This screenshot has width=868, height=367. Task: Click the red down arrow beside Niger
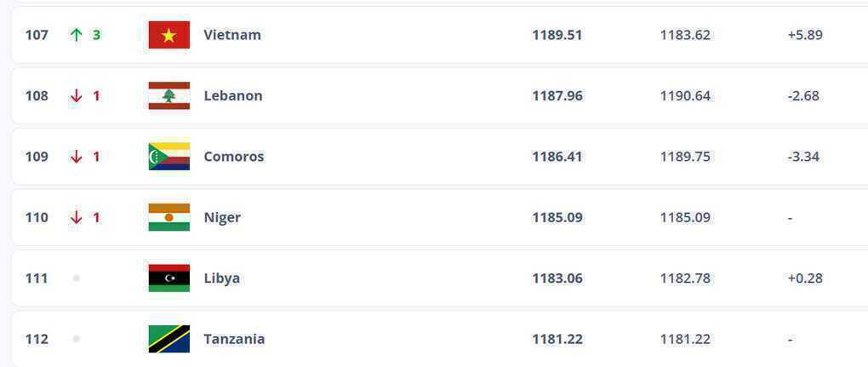[x=77, y=218]
